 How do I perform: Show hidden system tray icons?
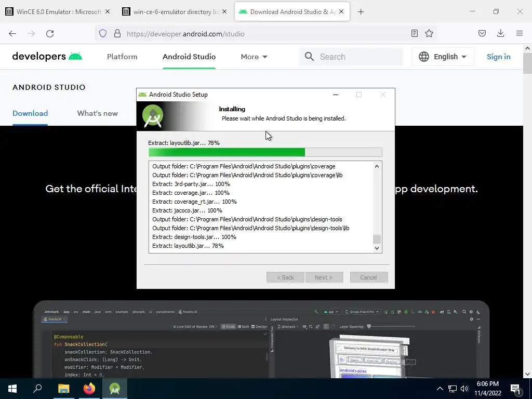click(440, 389)
